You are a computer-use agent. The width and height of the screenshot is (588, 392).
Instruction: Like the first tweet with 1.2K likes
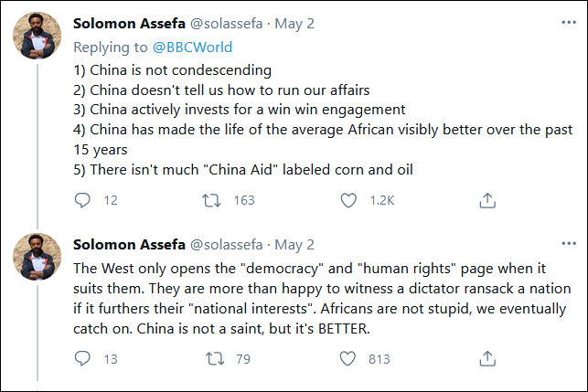(x=347, y=200)
